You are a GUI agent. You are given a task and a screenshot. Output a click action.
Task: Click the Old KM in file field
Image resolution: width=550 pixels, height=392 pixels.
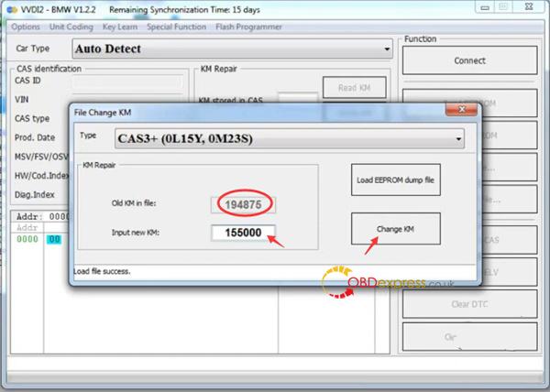pyautogui.click(x=243, y=205)
